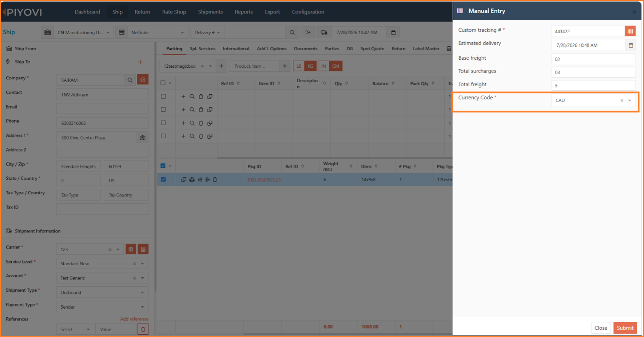Click the Close button in Manual Entry
Viewport: 644px width, 337px height.
tap(601, 328)
